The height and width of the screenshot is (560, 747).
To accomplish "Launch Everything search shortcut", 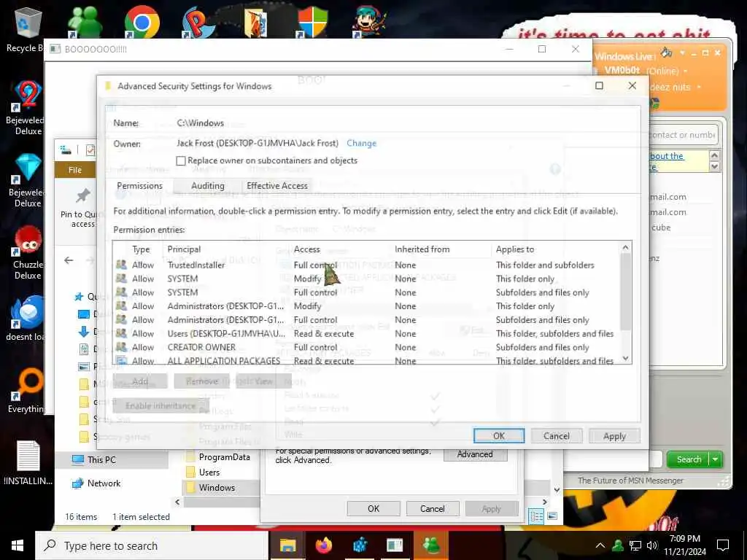I will (28, 391).
